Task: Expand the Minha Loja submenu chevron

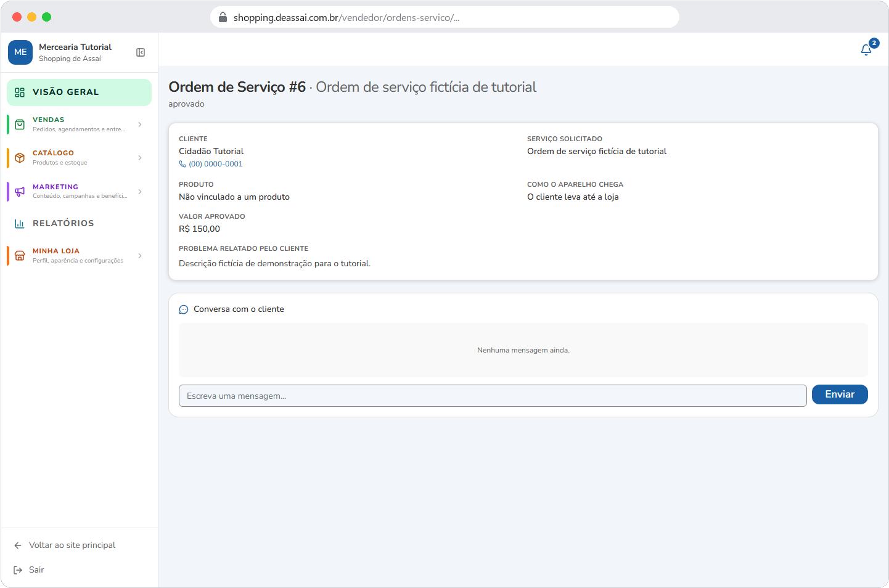Action: (x=140, y=256)
